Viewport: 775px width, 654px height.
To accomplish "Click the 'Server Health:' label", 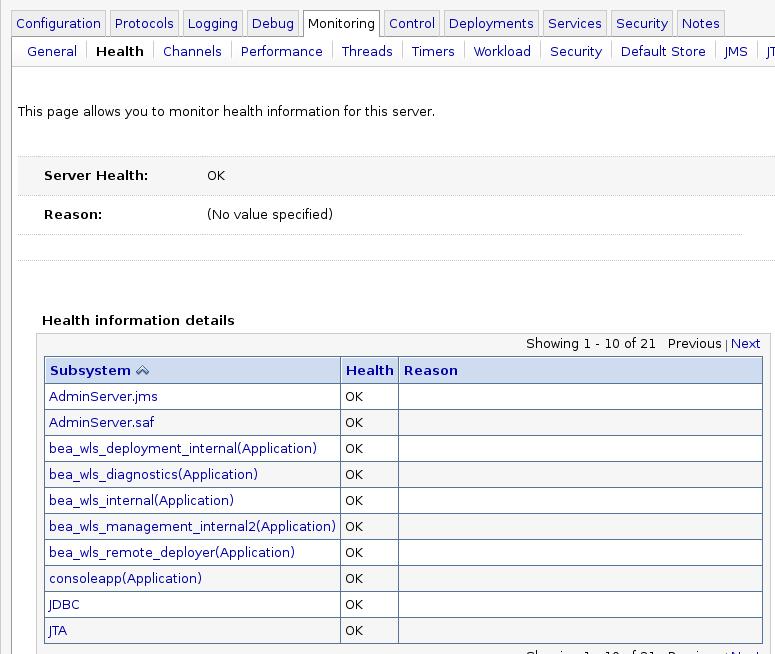I will pos(96,175).
